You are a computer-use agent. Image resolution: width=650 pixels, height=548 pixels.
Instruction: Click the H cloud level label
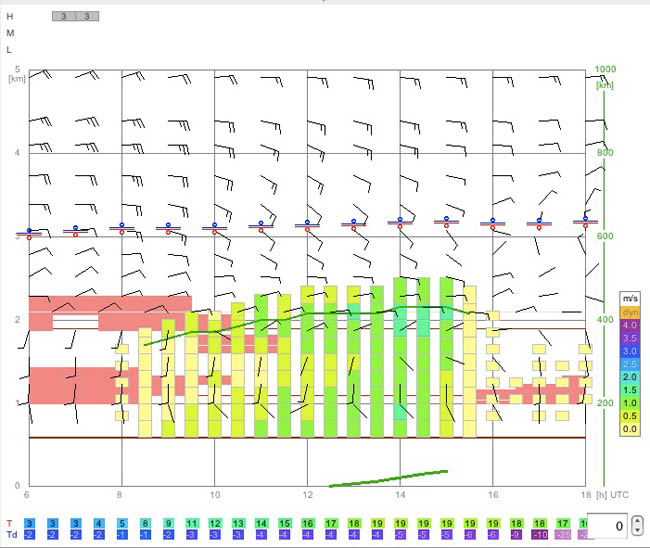coord(10,16)
